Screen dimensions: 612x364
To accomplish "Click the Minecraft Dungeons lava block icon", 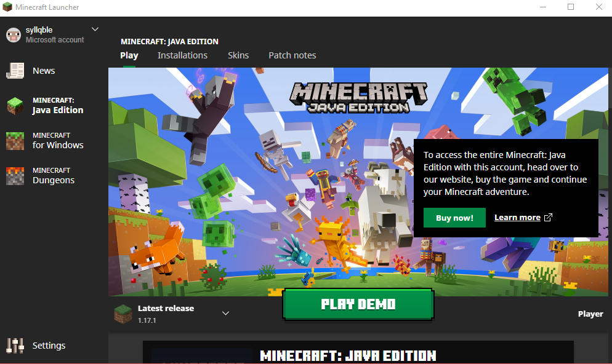I will pos(15,176).
